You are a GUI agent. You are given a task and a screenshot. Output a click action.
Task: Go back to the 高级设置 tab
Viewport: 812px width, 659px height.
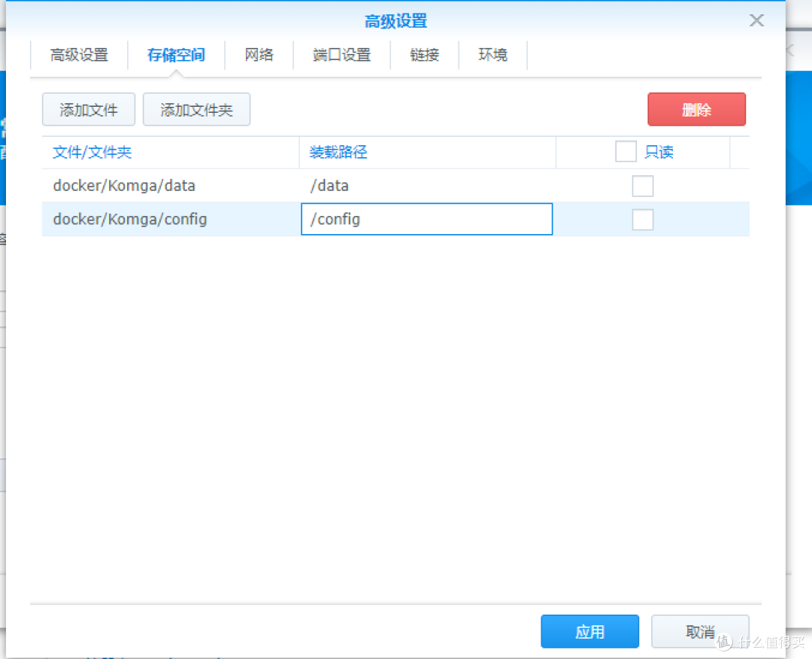click(x=79, y=54)
